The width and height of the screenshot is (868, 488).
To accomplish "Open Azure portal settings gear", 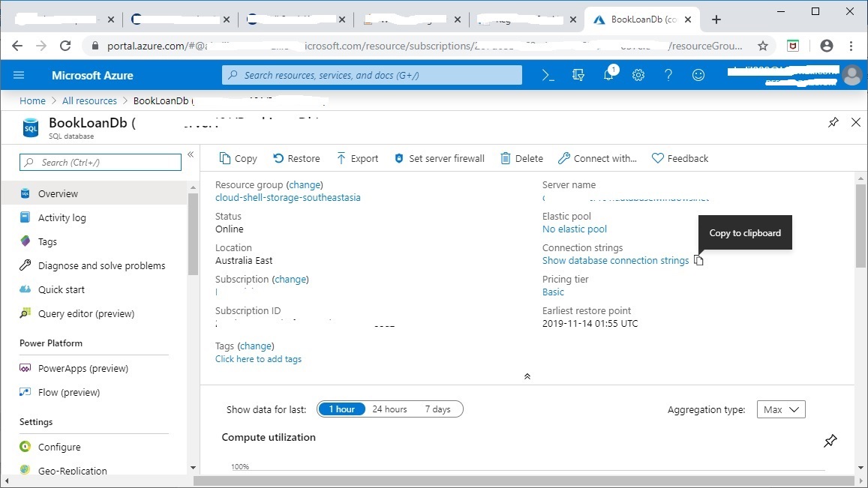I will [x=638, y=75].
